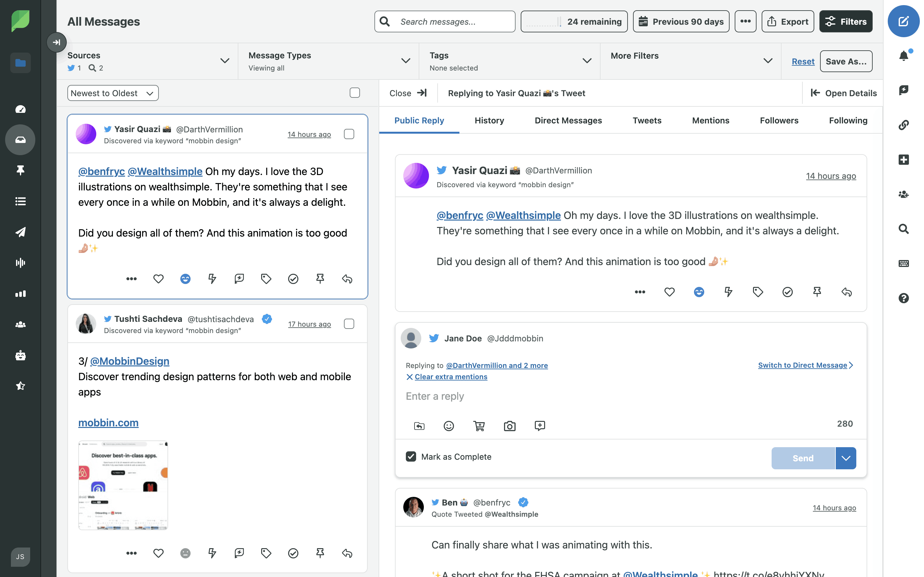Switch to the Direct Messages tab

pos(568,121)
